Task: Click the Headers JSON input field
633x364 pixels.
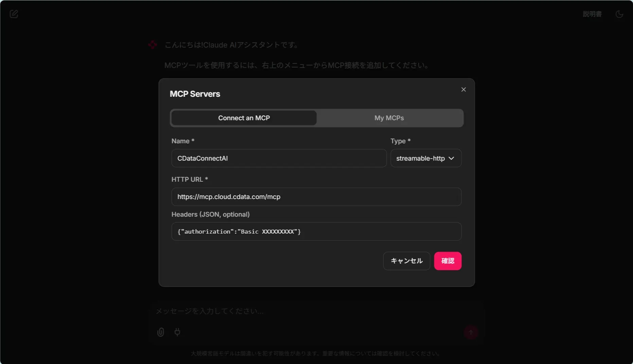Action: coord(316,231)
